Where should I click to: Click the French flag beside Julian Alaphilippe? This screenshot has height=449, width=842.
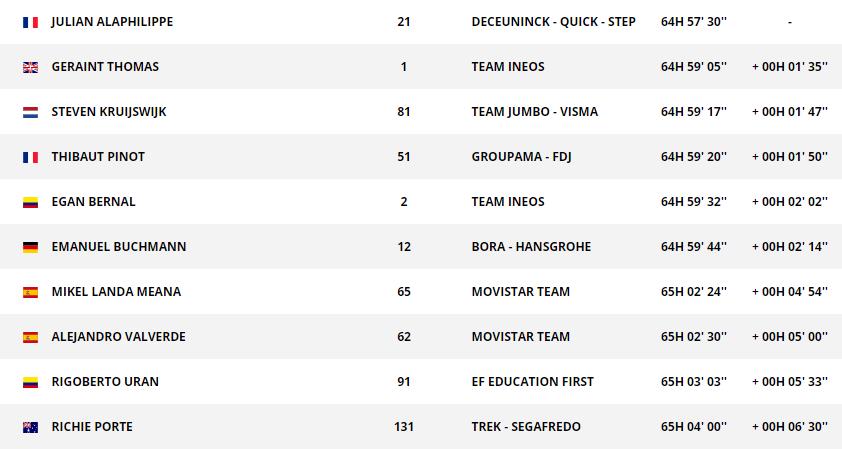(30, 22)
